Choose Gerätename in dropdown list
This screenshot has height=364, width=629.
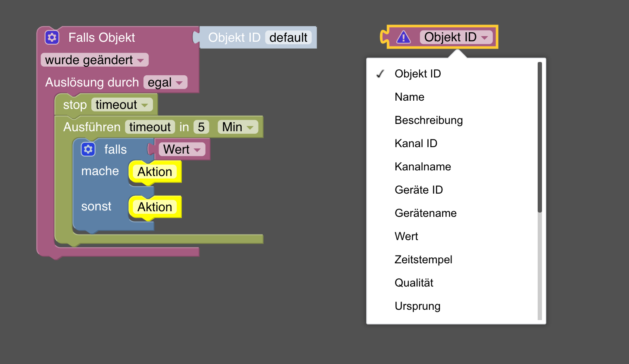425,213
